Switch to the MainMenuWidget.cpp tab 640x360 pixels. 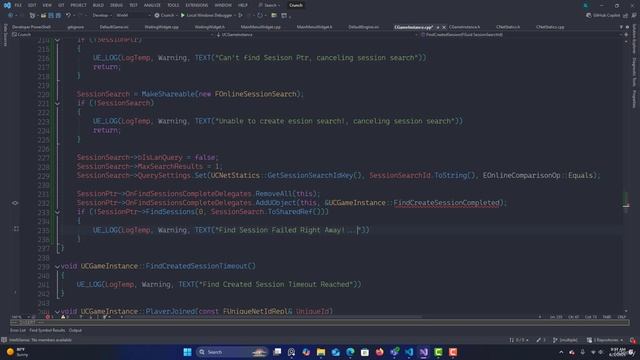[260, 27]
